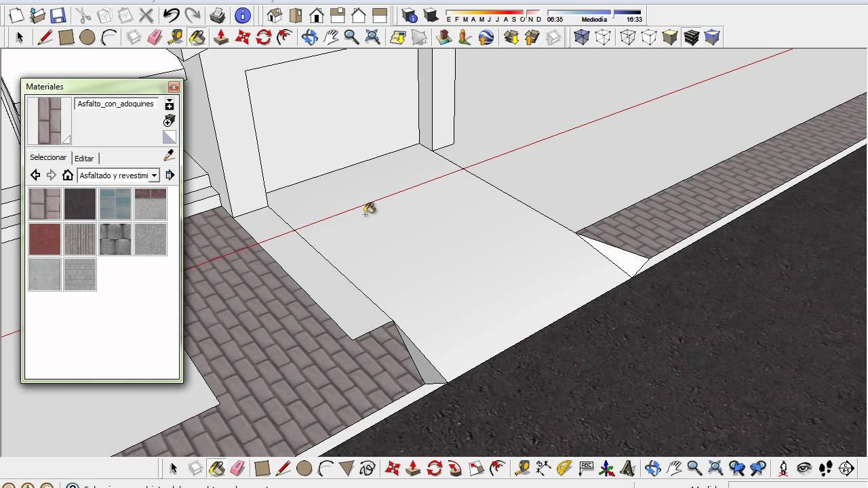The width and height of the screenshot is (868, 488).
Task: Select the Paint Bucket tool in top toolbar
Action: pos(197,37)
